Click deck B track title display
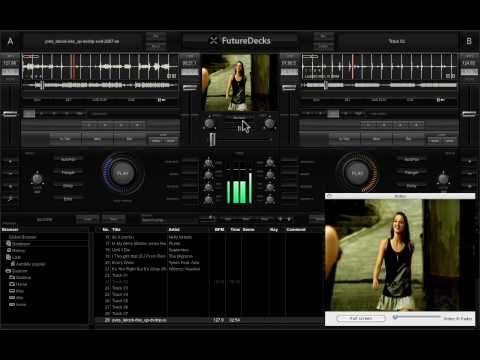 397,41
